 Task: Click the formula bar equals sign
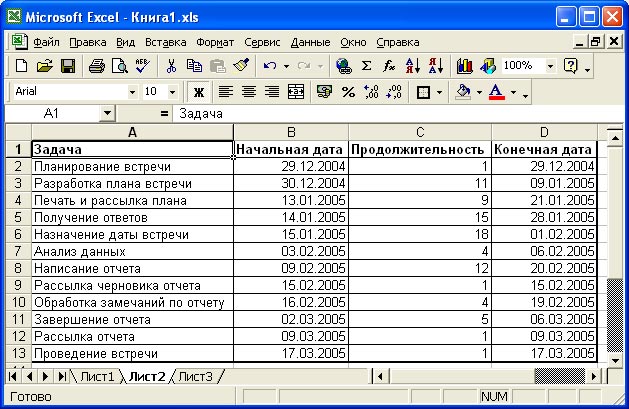pos(164,113)
